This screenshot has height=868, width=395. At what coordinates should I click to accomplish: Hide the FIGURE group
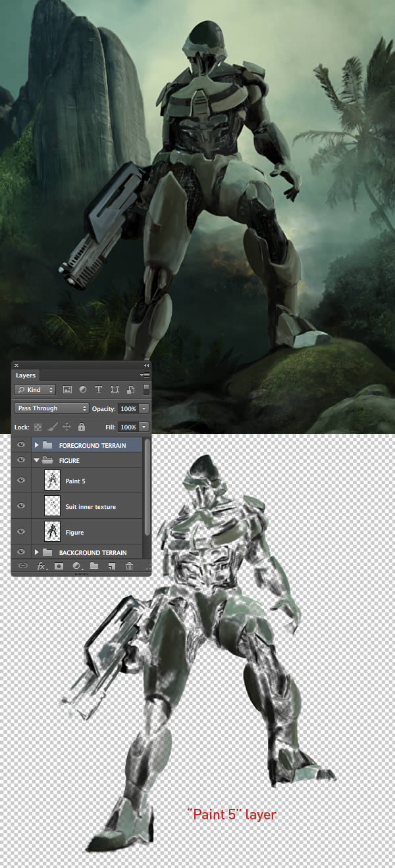[x=21, y=460]
